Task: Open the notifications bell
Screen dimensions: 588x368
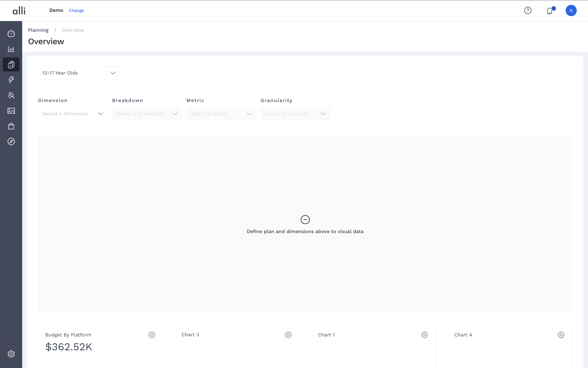Action: [x=550, y=11]
